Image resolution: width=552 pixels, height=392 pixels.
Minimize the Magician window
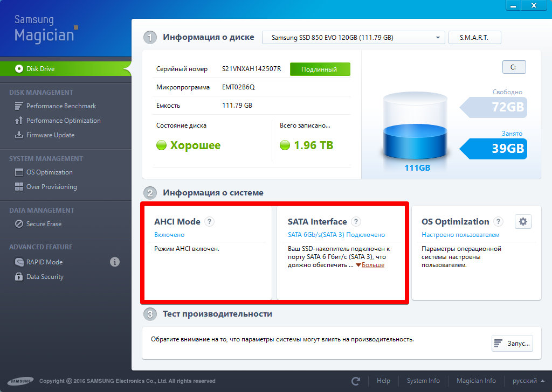pyautogui.click(x=513, y=5)
